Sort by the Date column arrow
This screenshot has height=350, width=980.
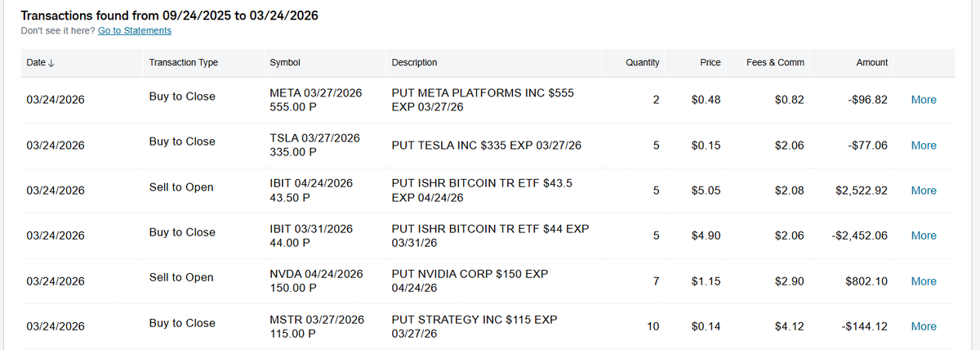click(x=51, y=63)
